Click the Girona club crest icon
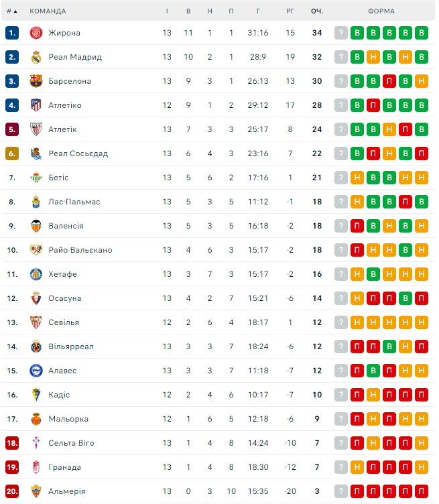This screenshot has width=439, height=504. tap(36, 33)
